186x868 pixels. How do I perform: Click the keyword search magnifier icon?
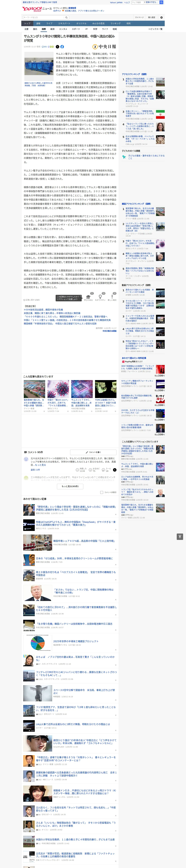66,17
